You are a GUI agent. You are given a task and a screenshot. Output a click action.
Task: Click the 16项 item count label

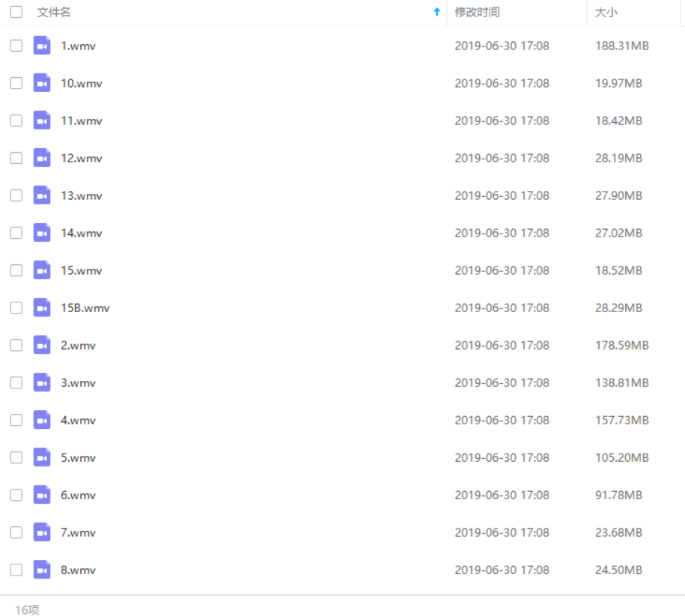click(27, 609)
